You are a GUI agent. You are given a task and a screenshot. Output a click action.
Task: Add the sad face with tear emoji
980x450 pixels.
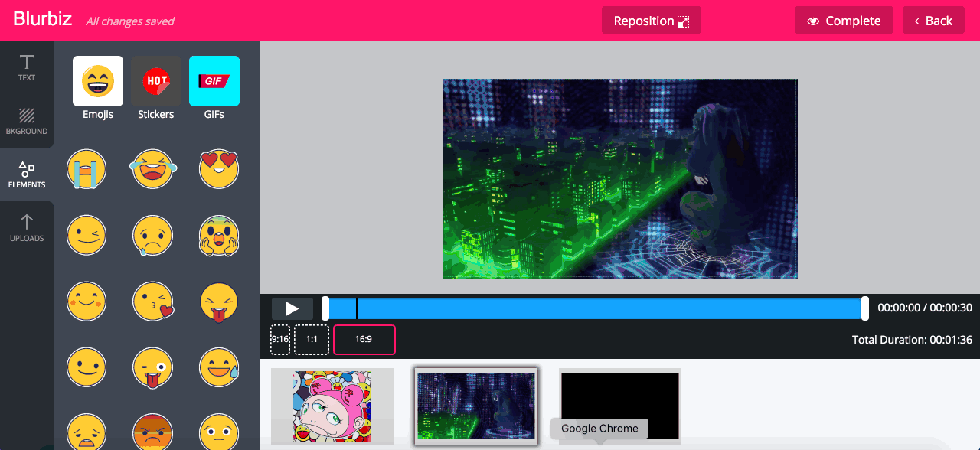coord(153,235)
